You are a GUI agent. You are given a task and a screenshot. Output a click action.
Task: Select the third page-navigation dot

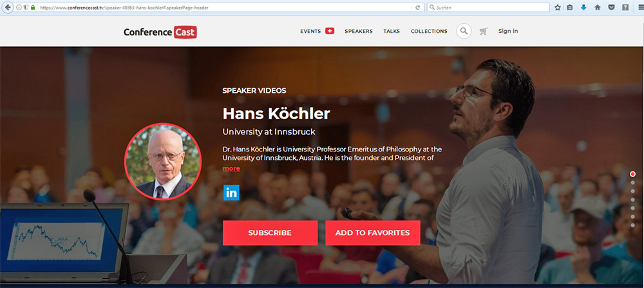click(632, 191)
